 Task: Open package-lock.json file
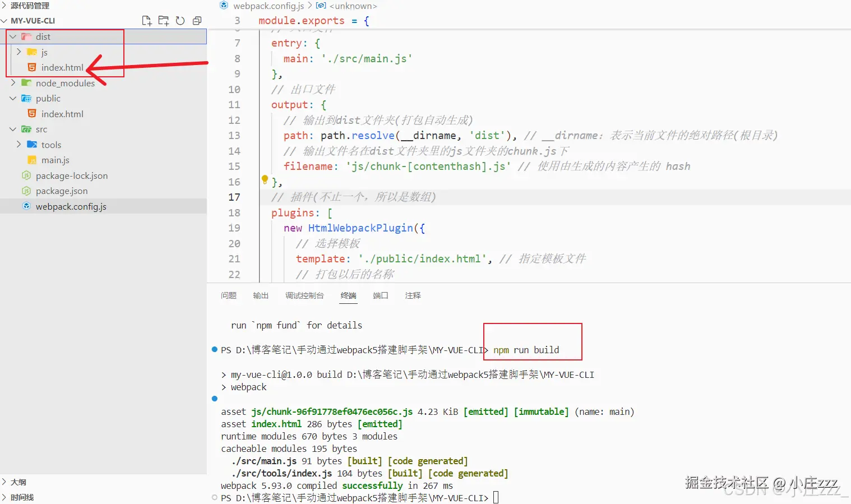pos(72,175)
